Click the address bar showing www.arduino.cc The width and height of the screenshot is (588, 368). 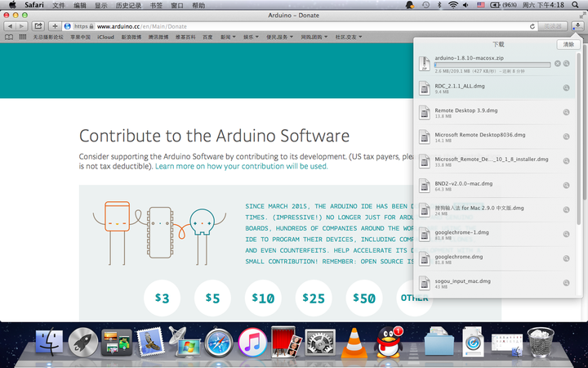point(300,26)
